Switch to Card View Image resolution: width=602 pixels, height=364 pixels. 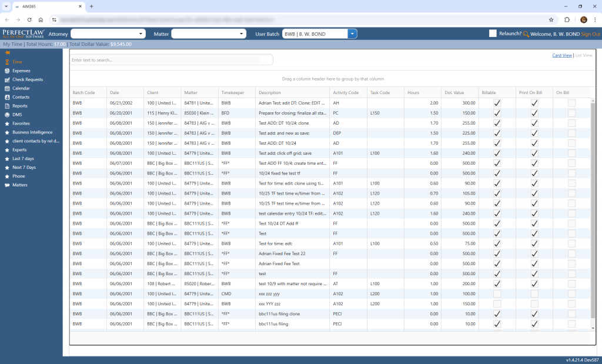(561, 55)
